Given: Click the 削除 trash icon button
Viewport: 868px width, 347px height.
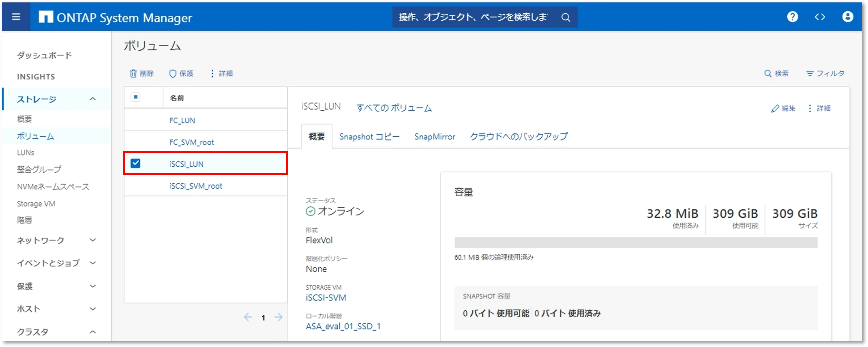Looking at the screenshot, I should pyautogui.click(x=142, y=73).
